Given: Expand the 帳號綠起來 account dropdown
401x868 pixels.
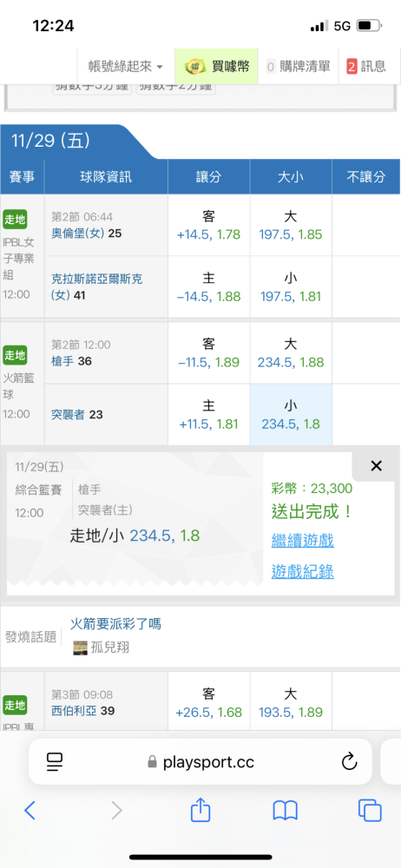Looking at the screenshot, I should pyautogui.click(x=126, y=67).
